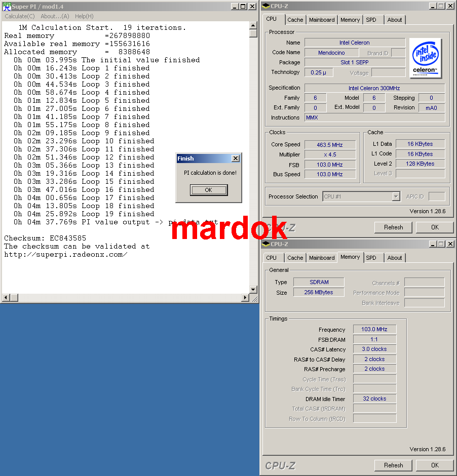Click the Super PI vertical scrollbar down arrow
The height and width of the screenshot is (476, 457).
click(x=253, y=290)
